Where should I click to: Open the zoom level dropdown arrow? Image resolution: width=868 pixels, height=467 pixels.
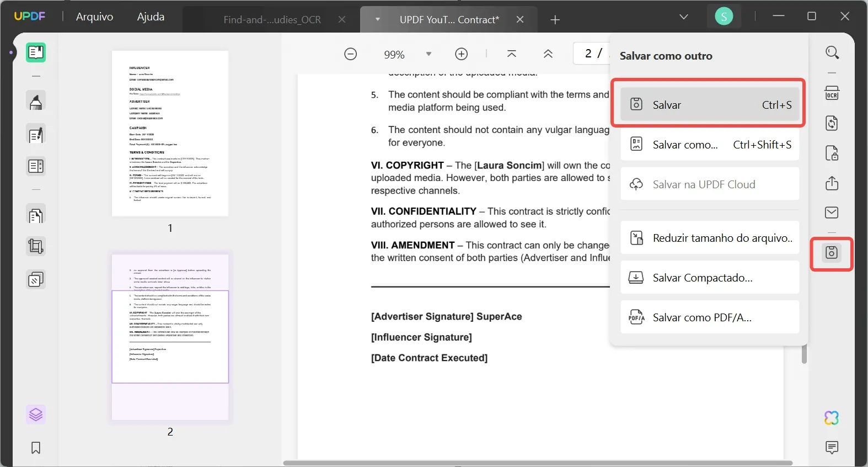(428, 54)
